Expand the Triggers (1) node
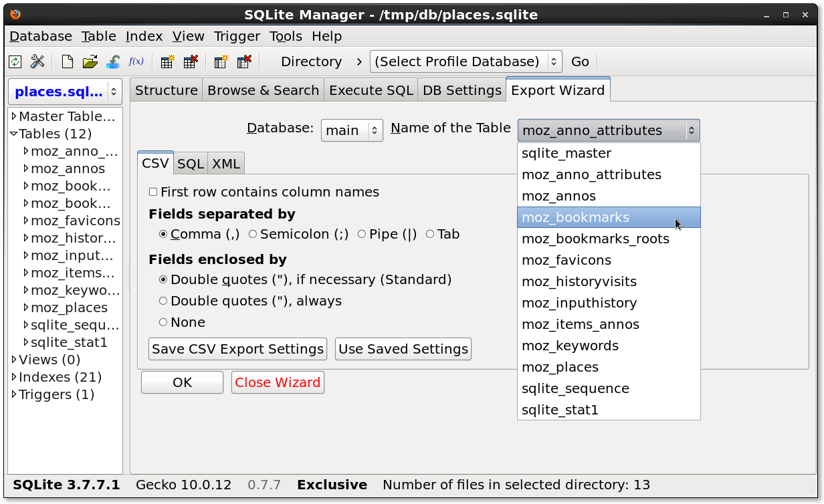 coord(14,394)
